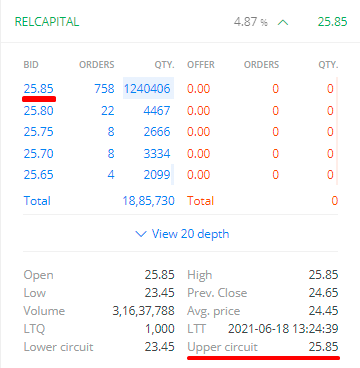Click total bid quantity 18,85,730
Image resolution: width=360 pixels, height=368 pixels.
click(x=148, y=201)
